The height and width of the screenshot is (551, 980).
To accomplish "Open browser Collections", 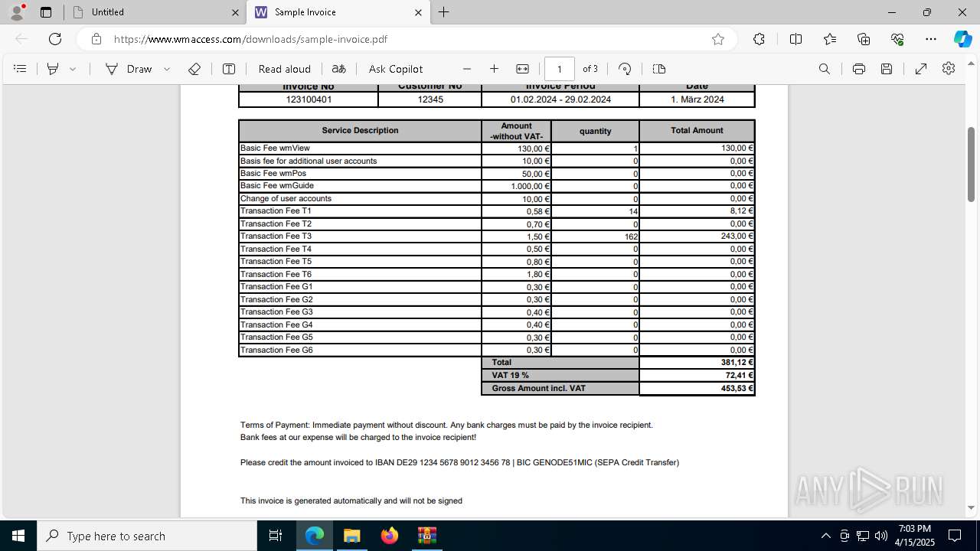I will tap(864, 39).
